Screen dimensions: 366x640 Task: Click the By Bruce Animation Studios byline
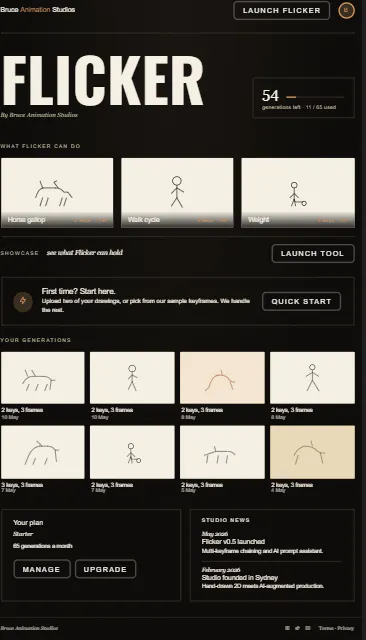(39, 115)
